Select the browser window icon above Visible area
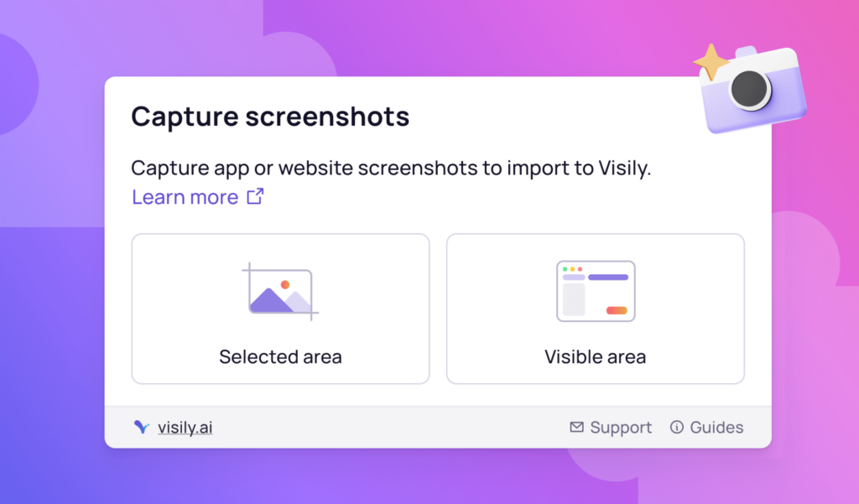This screenshot has height=504, width=859. (x=596, y=291)
